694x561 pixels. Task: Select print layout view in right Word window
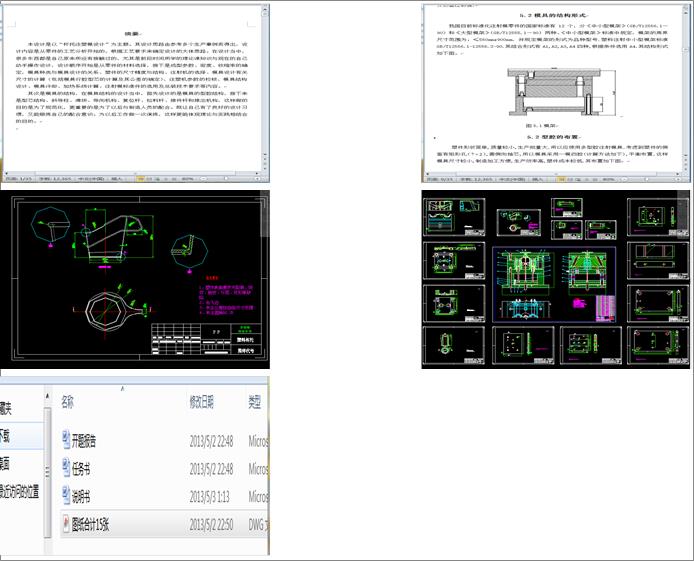pos(561,179)
